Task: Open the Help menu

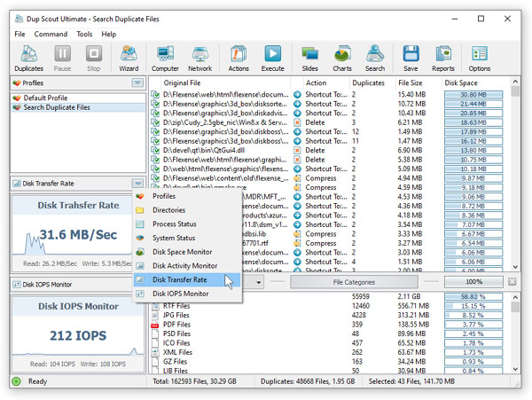Action: click(x=108, y=35)
